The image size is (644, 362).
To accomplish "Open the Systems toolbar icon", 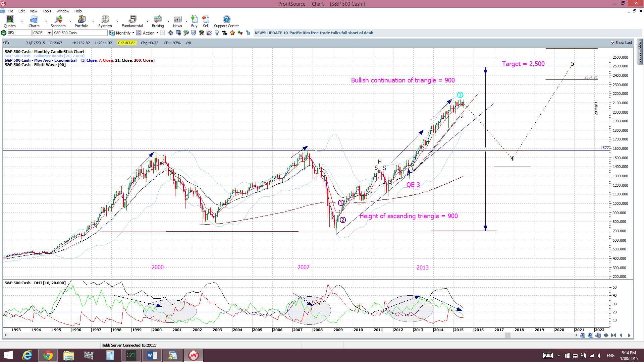I will (x=105, y=21).
